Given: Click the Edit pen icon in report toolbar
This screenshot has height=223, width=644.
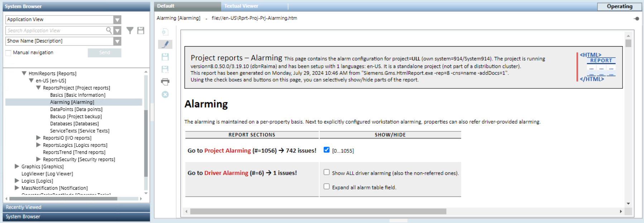Looking at the screenshot, I should pos(165,44).
